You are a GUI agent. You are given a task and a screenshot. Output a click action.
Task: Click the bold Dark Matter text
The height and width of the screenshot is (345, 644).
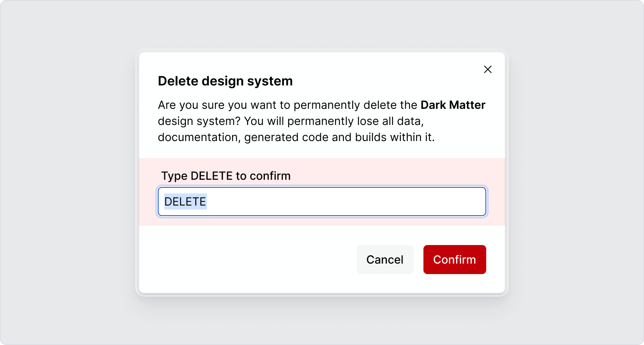[452, 105]
